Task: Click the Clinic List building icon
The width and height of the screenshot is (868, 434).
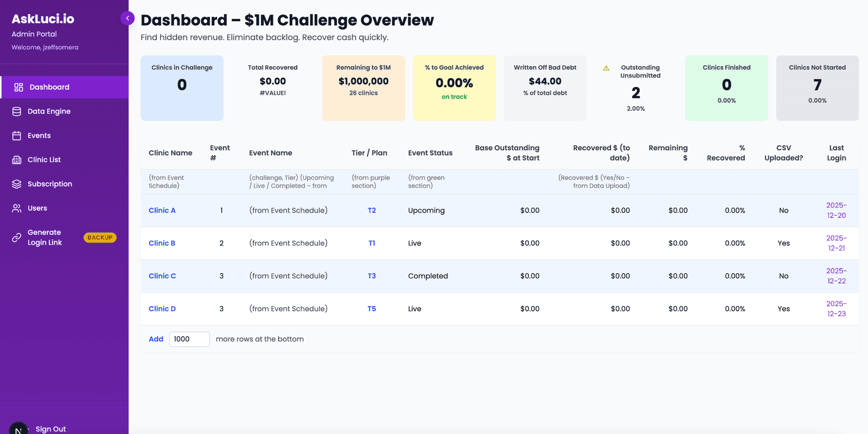Action: tap(17, 159)
